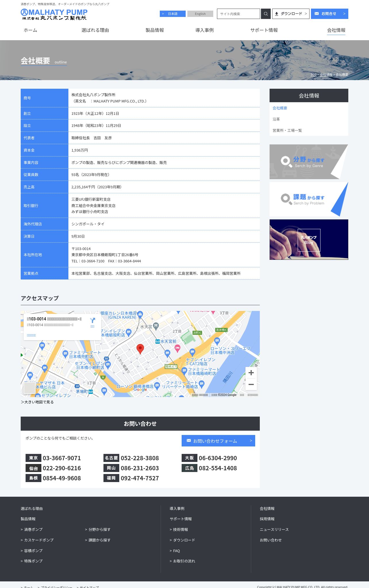Click 会社情報 breadcrumb link
Image resolution: width=369 pixels, height=588 pixels.
click(326, 75)
